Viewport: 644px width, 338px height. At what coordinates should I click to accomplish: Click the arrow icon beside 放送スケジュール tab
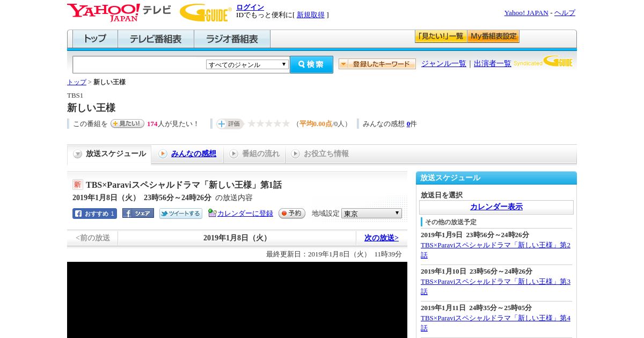click(x=78, y=154)
